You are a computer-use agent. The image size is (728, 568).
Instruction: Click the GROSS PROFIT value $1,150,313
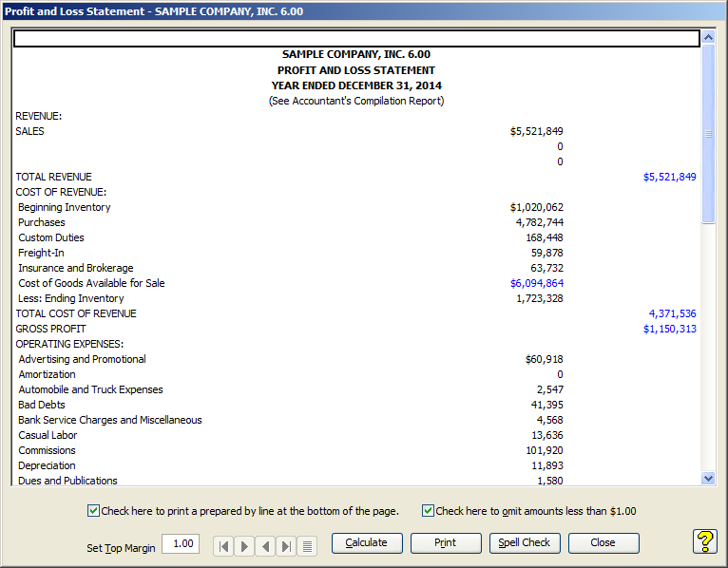coord(669,329)
